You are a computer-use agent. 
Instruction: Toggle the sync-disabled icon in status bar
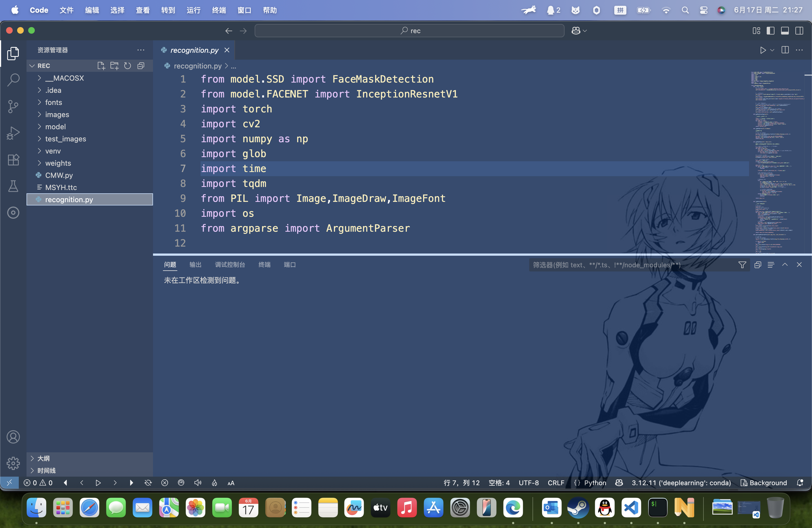(148, 483)
